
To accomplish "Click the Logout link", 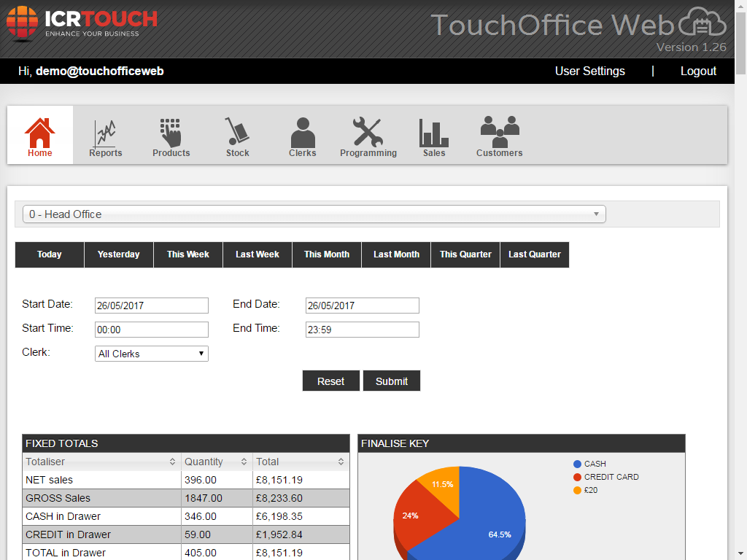I will click(x=698, y=71).
